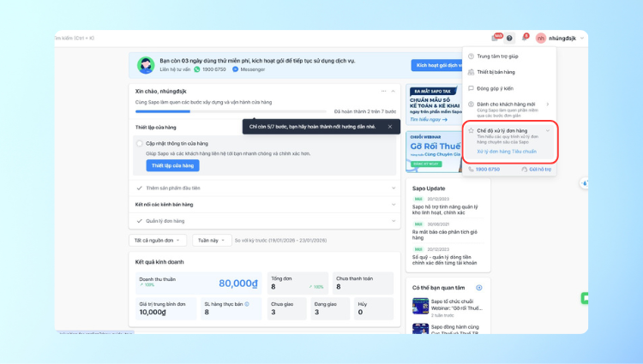Screen dimensions: 643x364
Task: Click the nhủngđsjk user avatar
Action: pyautogui.click(x=541, y=38)
